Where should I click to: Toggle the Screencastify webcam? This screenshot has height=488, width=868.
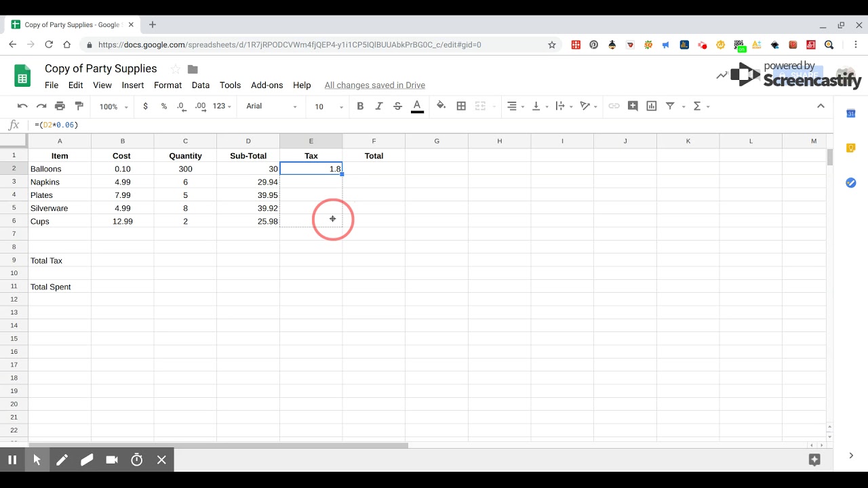coord(112,460)
